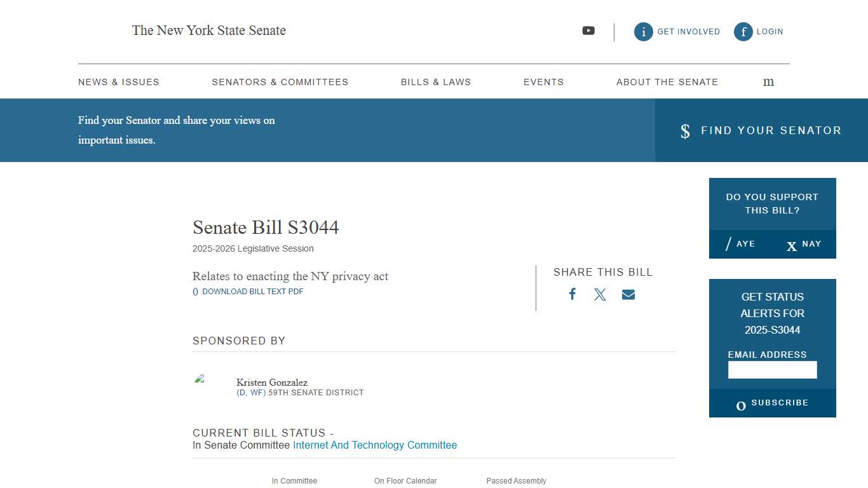Open the Internet And Technology Committee page

375,445
